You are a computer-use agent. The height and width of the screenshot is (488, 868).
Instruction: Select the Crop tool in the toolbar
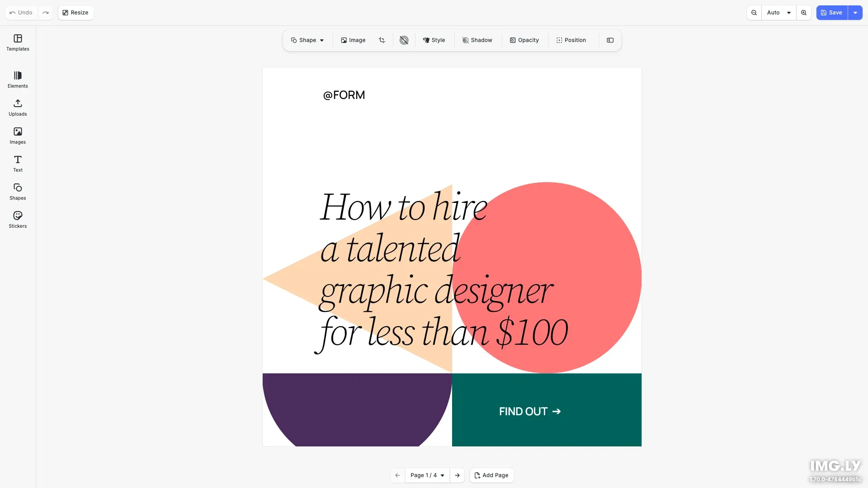[x=382, y=40]
